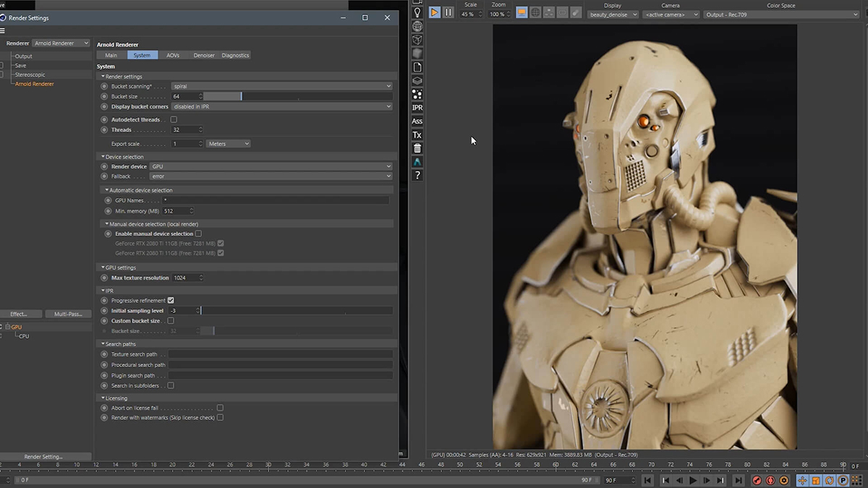Toggle the parameter P key icon
868x488 pixels.
click(843, 480)
